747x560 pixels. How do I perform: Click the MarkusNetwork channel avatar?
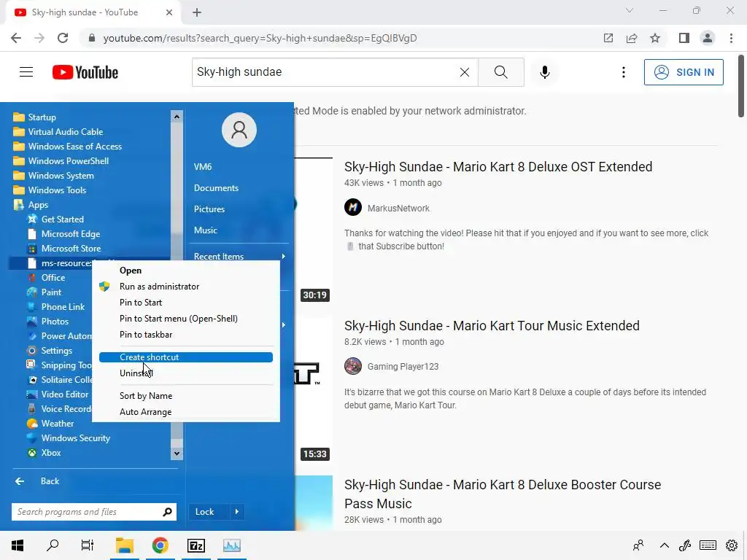tap(353, 208)
